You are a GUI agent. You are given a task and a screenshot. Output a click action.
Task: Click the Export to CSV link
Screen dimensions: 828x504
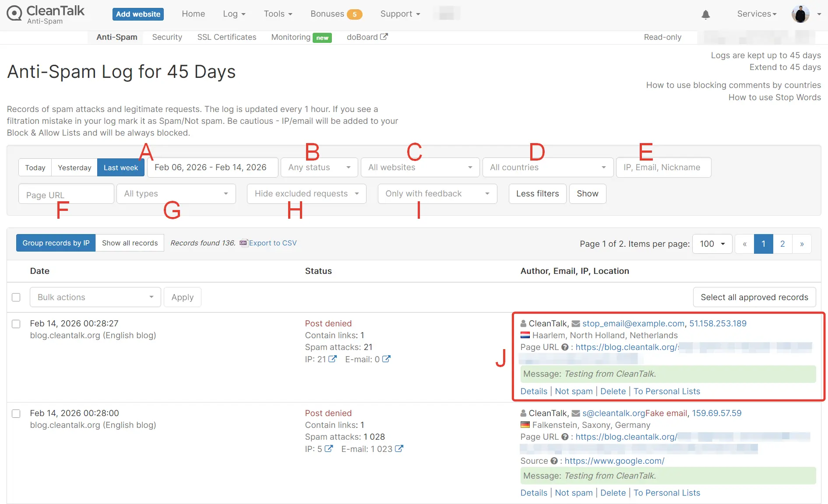coord(272,243)
